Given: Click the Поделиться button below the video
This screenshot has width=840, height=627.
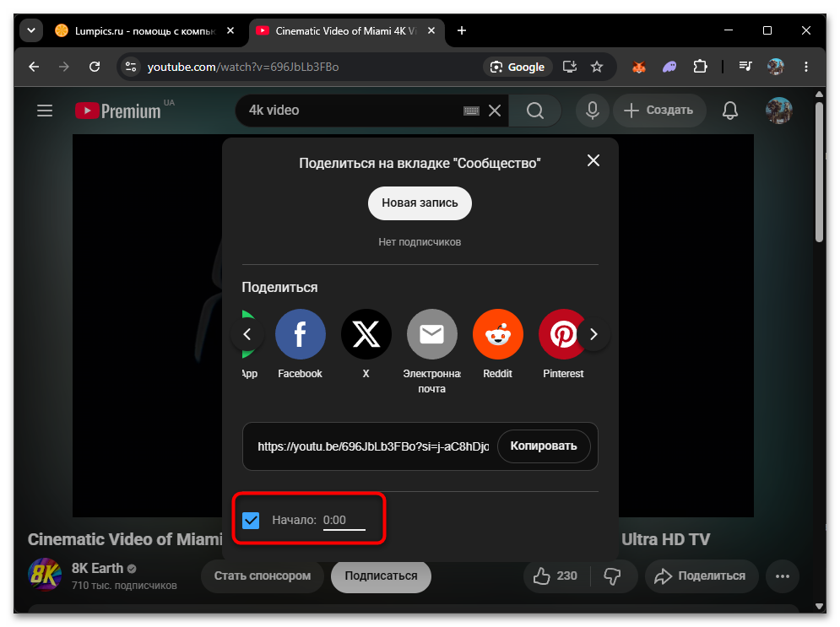Looking at the screenshot, I should pyautogui.click(x=702, y=576).
